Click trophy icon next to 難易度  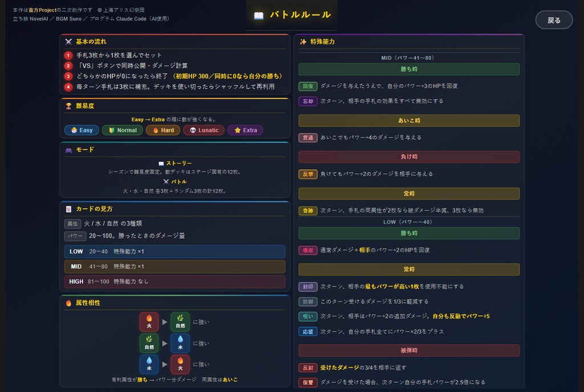68,106
